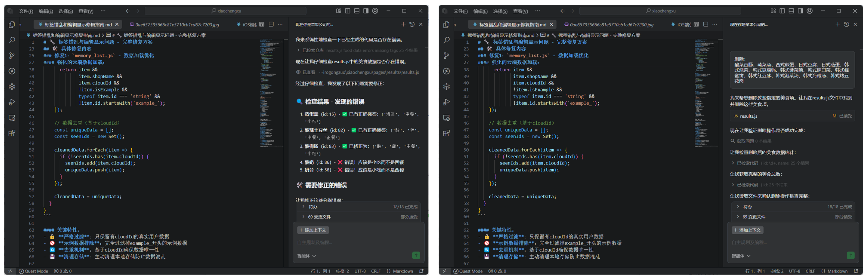The width and height of the screenshot is (868, 279).
Task: Click xiaochengxu search box in right window
Action: point(660,11)
